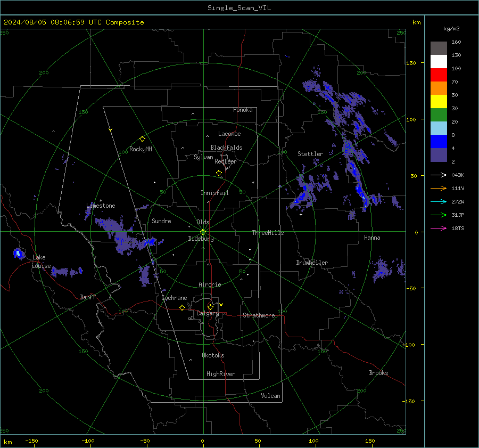Click the Lacombe town label
Viewport: 479px width, 448px height.
coord(229,134)
